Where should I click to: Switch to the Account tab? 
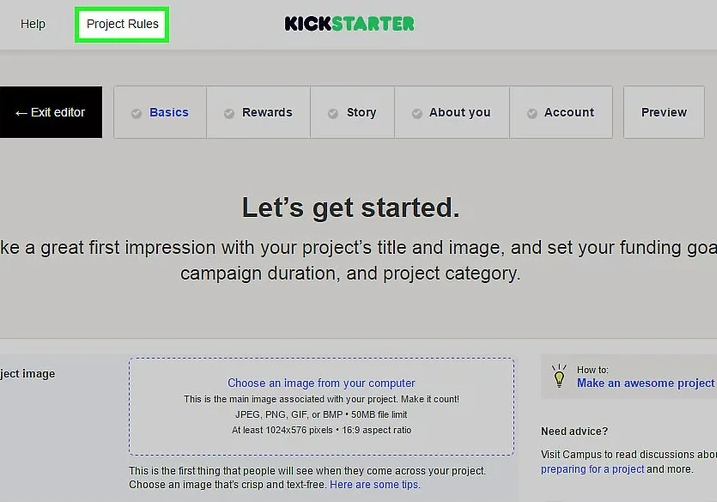coord(561,112)
